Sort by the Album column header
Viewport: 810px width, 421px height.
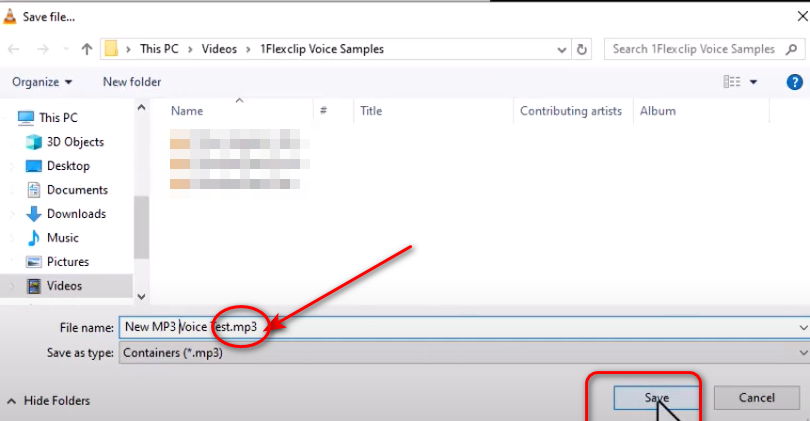(x=658, y=111)
